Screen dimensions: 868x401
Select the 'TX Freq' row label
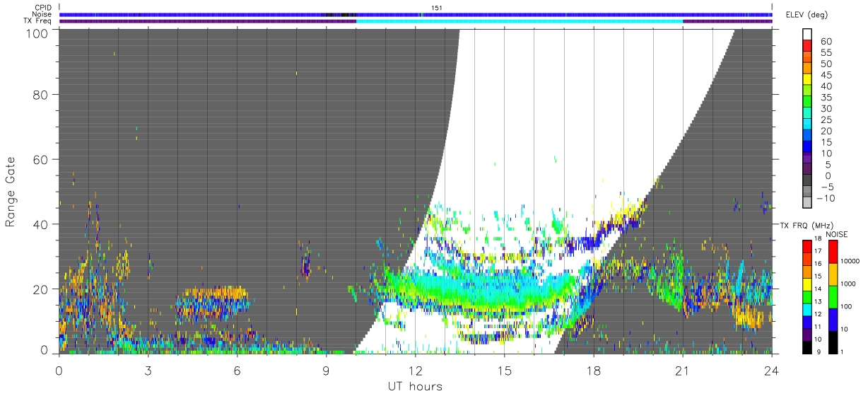[39, 21]
